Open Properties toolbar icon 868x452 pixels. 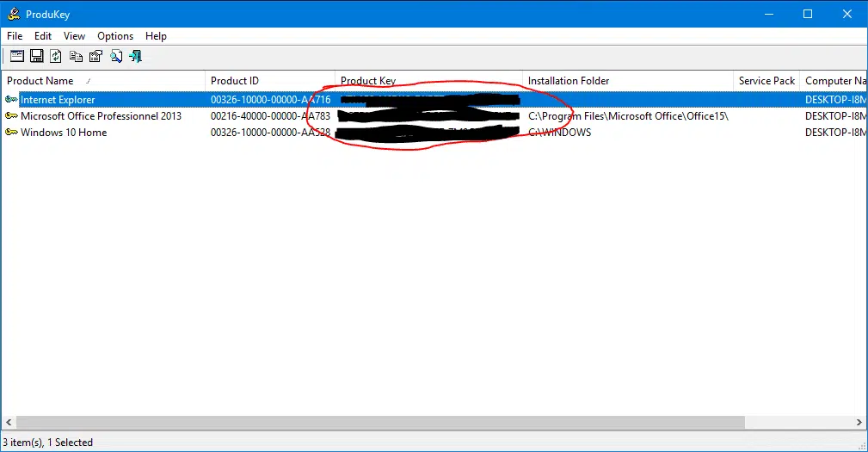(x=95, y=56)
